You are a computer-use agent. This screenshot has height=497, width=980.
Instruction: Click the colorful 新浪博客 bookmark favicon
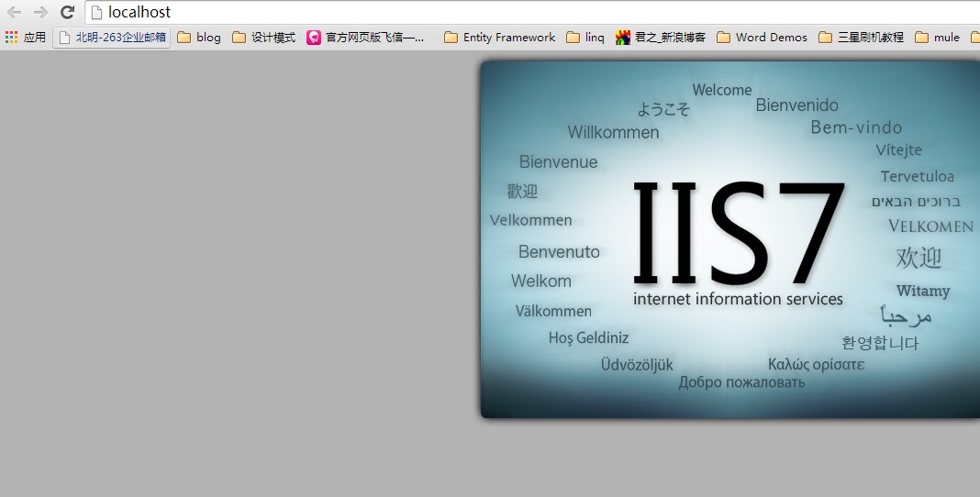click(622, 38)
